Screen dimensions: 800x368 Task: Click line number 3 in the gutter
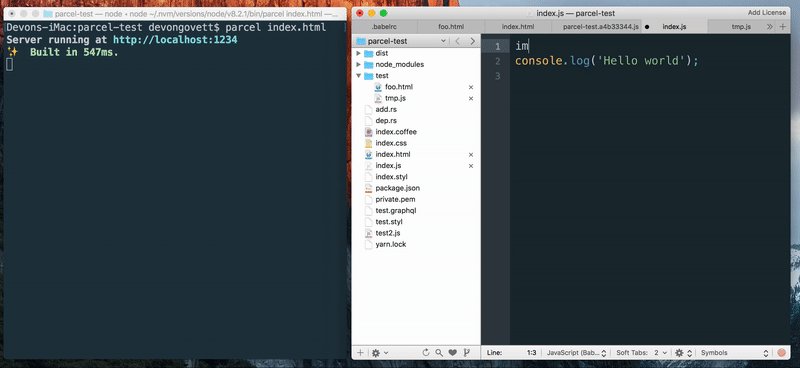(497, 77)
